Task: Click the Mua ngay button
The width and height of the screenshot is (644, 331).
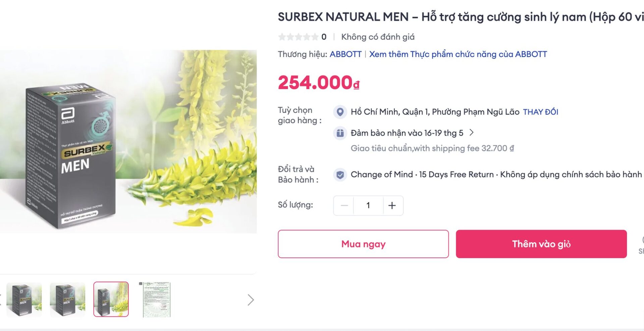Action: pos(363,244)
